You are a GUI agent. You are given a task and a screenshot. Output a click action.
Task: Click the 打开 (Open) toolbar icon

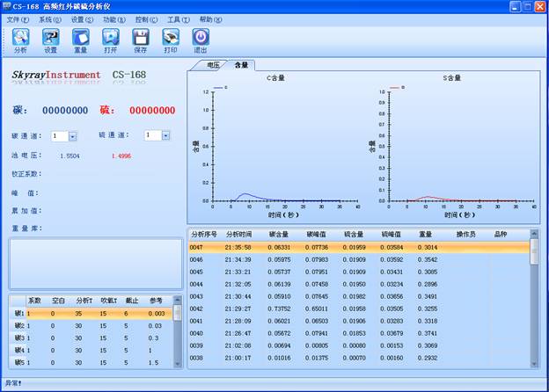tap(110, 40)
